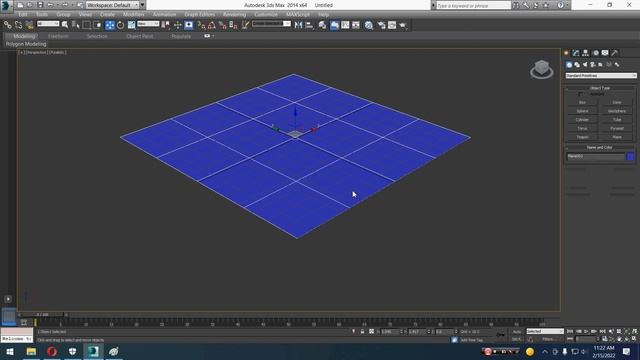
Task: Switch to the Freeform ribbon tab
Action: [x=58, y=36]
